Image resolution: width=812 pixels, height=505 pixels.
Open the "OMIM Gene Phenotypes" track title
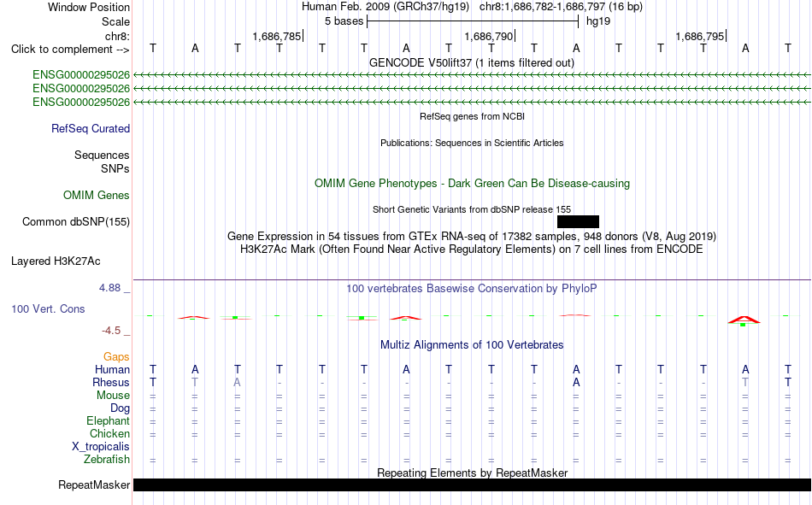point(472,184)
